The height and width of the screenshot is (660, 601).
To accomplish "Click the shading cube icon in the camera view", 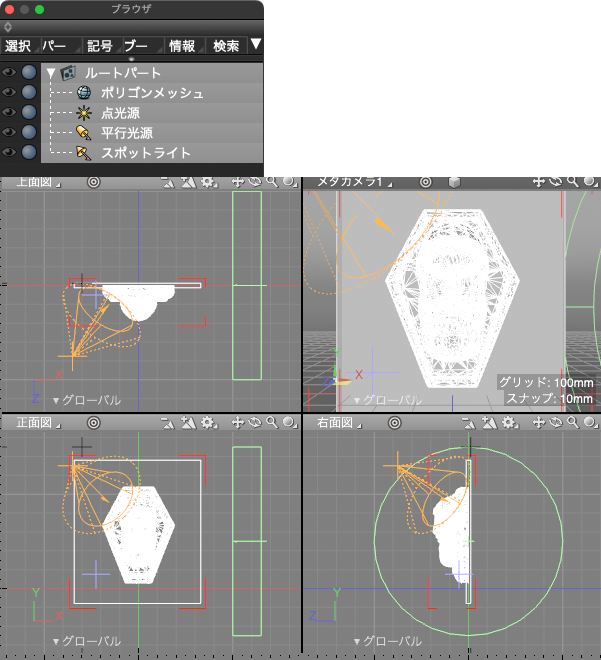I will click(453, 183).
